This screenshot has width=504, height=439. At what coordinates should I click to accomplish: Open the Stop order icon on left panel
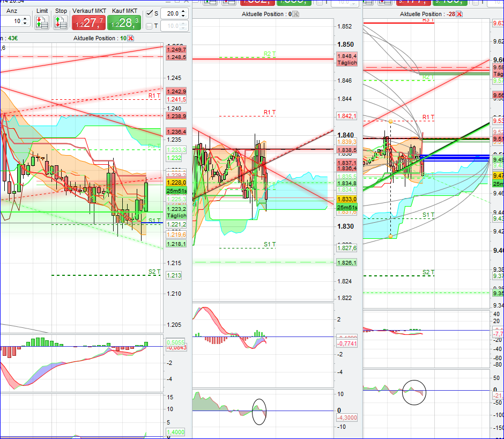tap(61, 21)
